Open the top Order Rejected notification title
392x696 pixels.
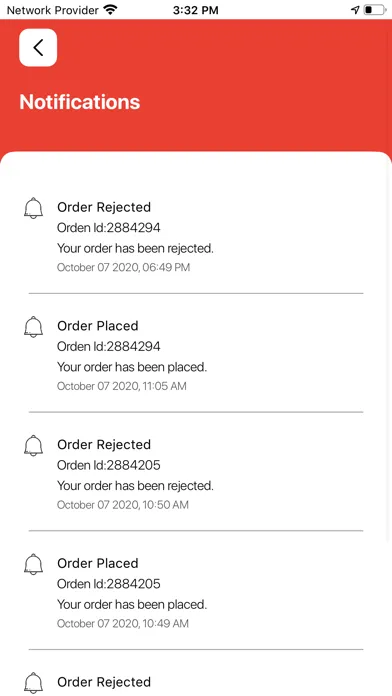pyautogui.click(x=104, y=207)
